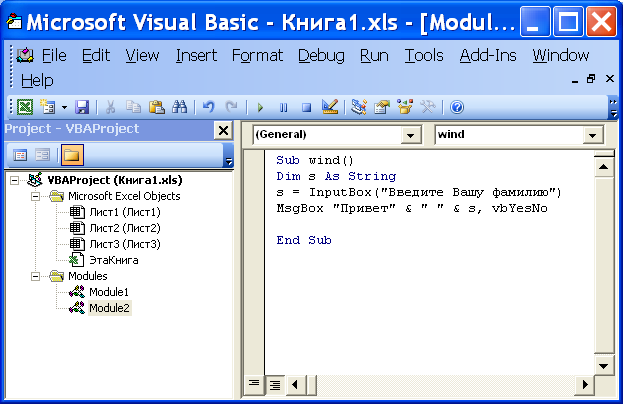The height and width of the screenshot is (404, 623).
Task: Collapse the Modules folder
Action: pos(35,276)
